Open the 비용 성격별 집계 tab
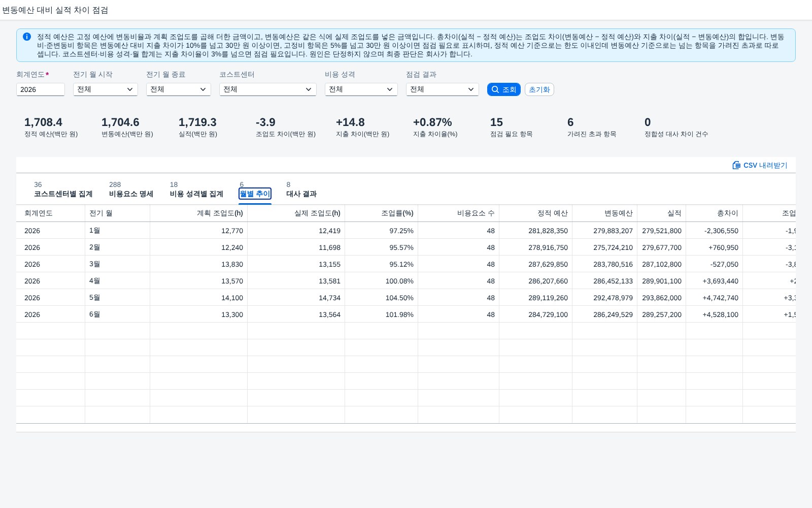The image size is (812, 508). click(196, 189)
